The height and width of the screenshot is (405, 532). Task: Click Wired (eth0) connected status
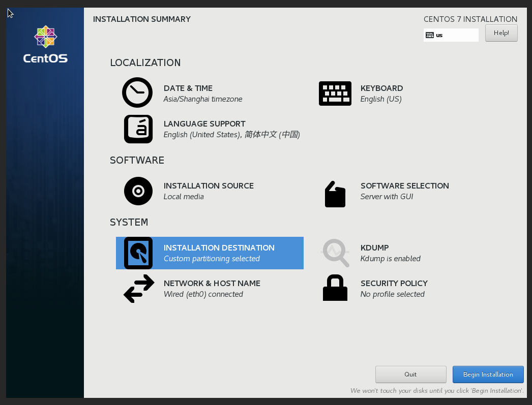coord(203,294)
